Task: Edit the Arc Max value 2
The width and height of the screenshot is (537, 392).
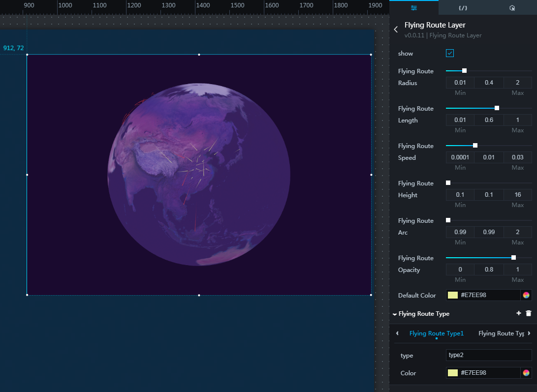Action: click(x=517, y=232)
